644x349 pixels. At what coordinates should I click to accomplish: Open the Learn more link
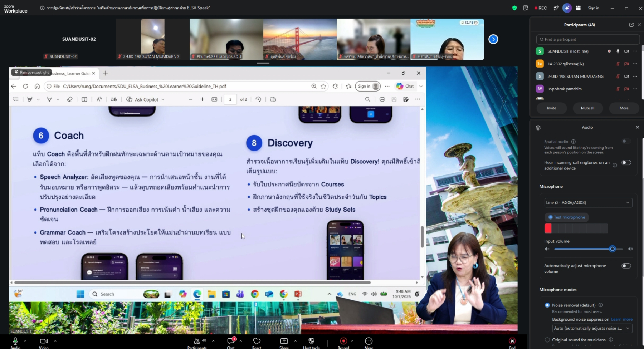(621, 319)
